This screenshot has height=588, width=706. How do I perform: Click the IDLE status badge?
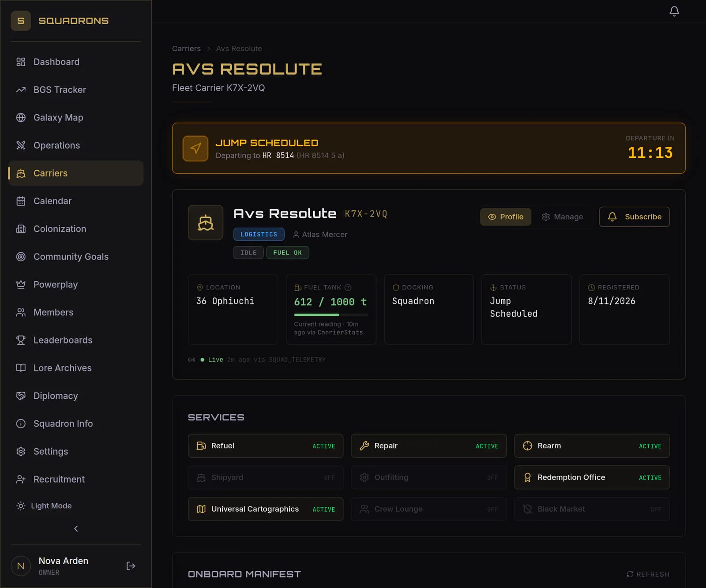(x=248, y=253)
